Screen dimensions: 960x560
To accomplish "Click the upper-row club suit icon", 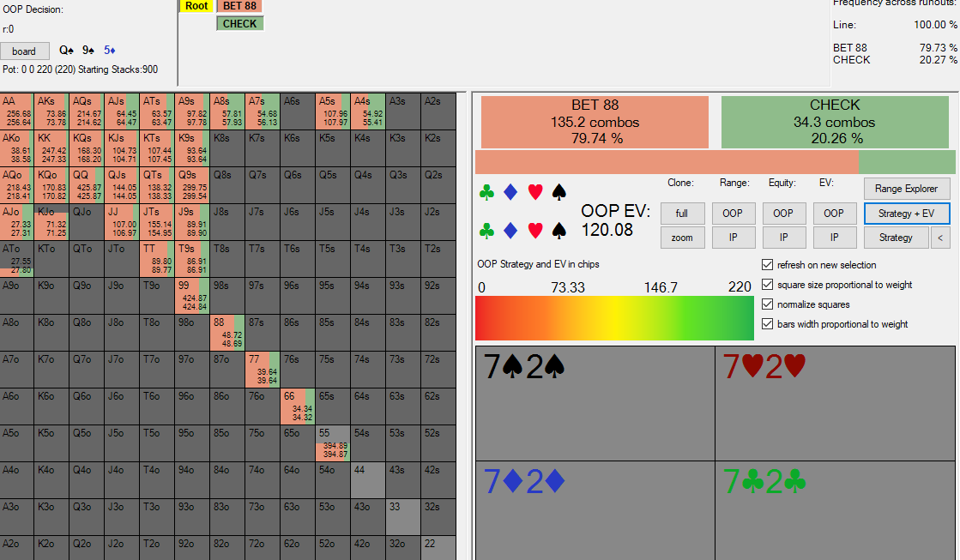I will 486,193.
